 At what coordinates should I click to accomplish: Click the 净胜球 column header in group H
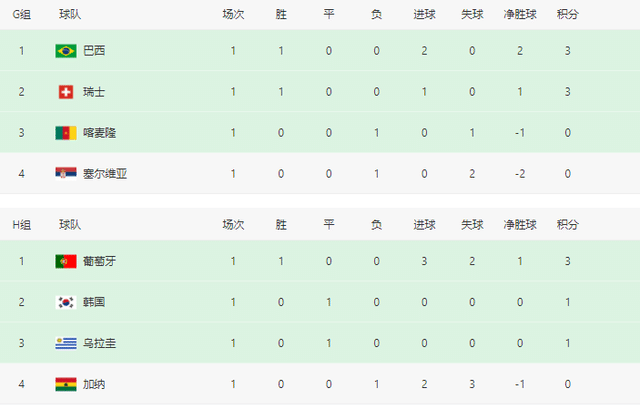point(521,225)
